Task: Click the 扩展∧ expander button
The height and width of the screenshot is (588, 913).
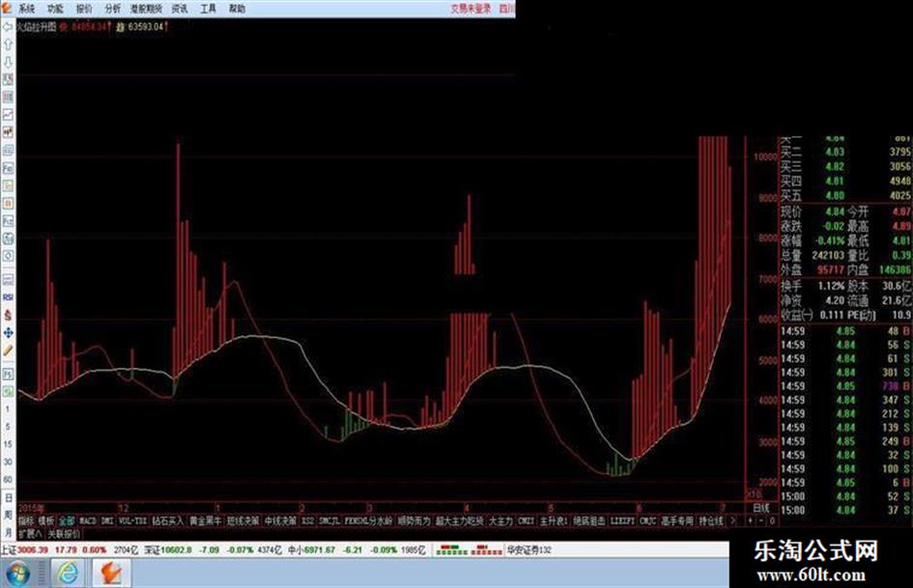Action: pos(30,533)
